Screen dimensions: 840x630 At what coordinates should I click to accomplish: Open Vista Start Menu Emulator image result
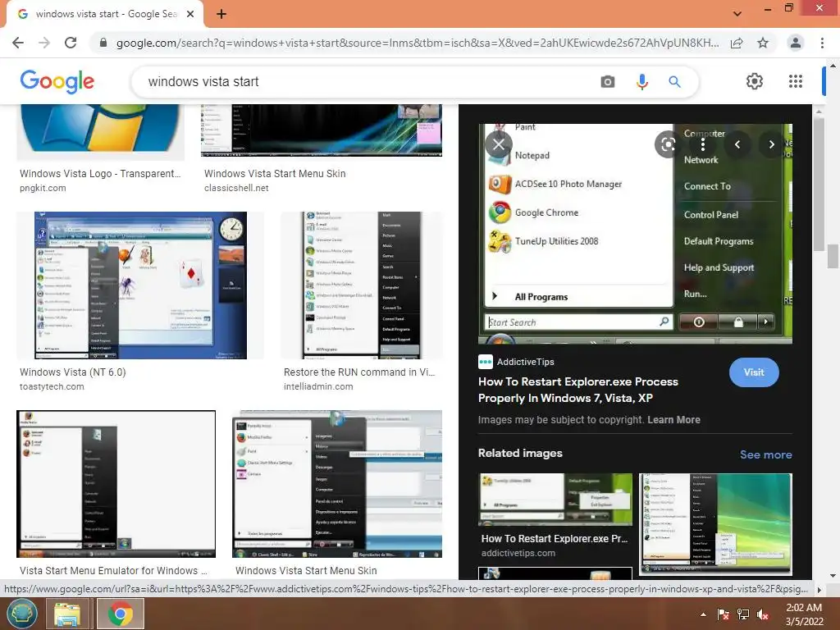(x=116, y=484)
